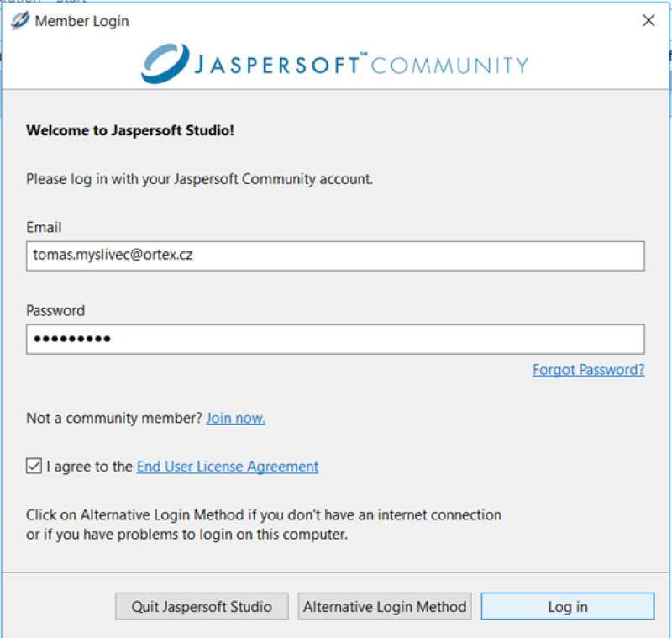Open the Forgot Password? link
The image size is (672, 638).
click(588, 370)
